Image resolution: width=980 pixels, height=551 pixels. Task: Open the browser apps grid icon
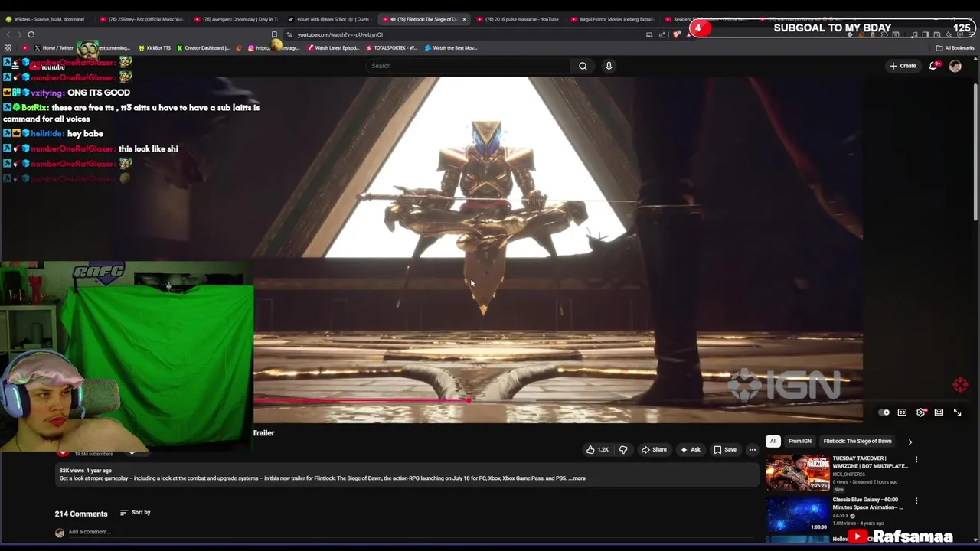point(8,48)
